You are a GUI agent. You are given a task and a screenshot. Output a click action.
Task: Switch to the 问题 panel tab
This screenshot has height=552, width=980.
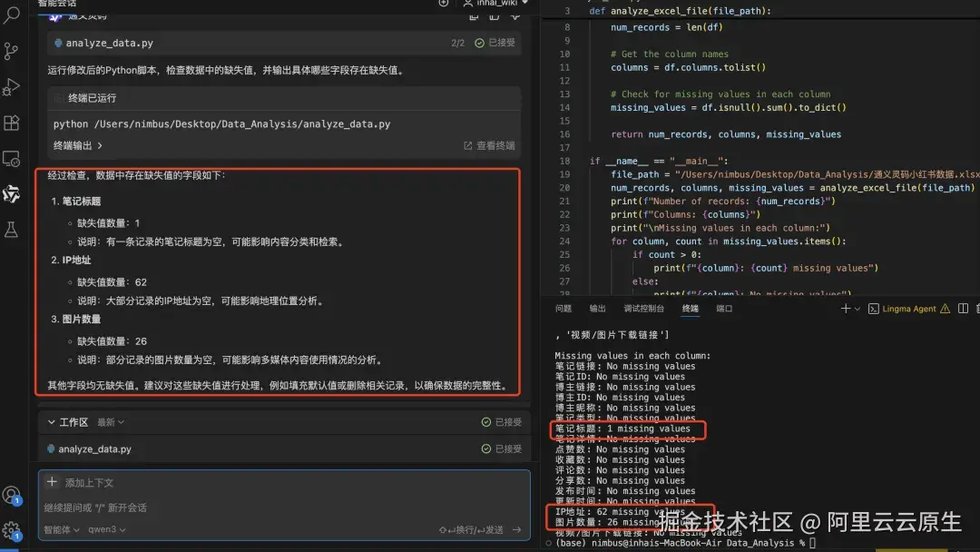click(563, 308)
